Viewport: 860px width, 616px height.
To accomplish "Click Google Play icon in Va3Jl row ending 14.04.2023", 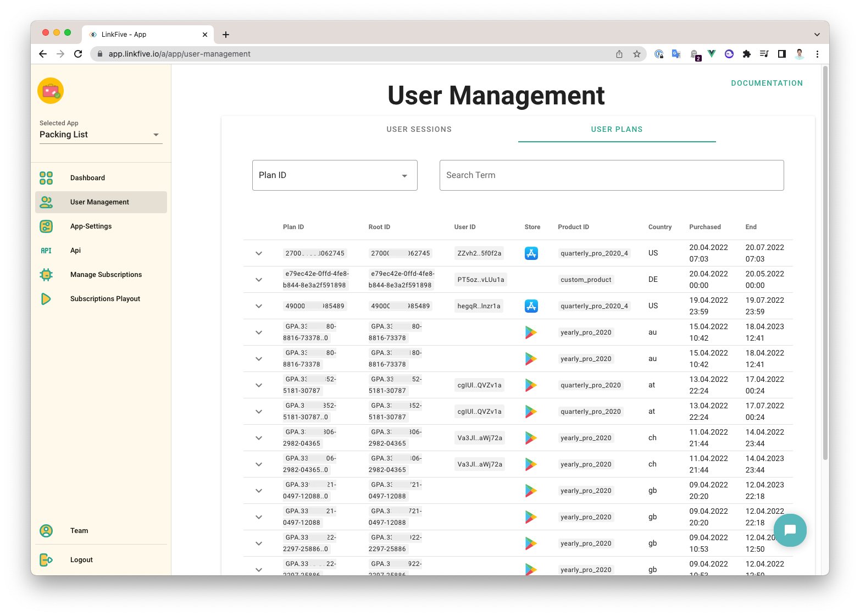I will pos(531,464).
